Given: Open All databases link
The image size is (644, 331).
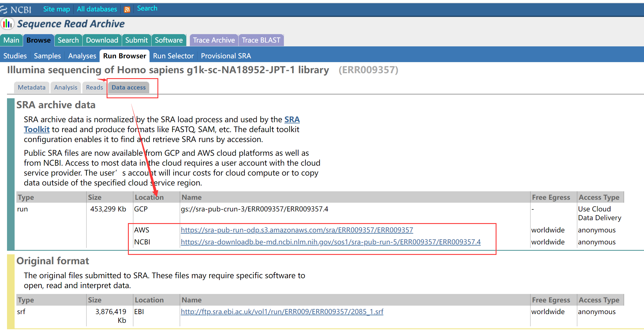Looking at the screenshot, I should click(x=97, y=9).
